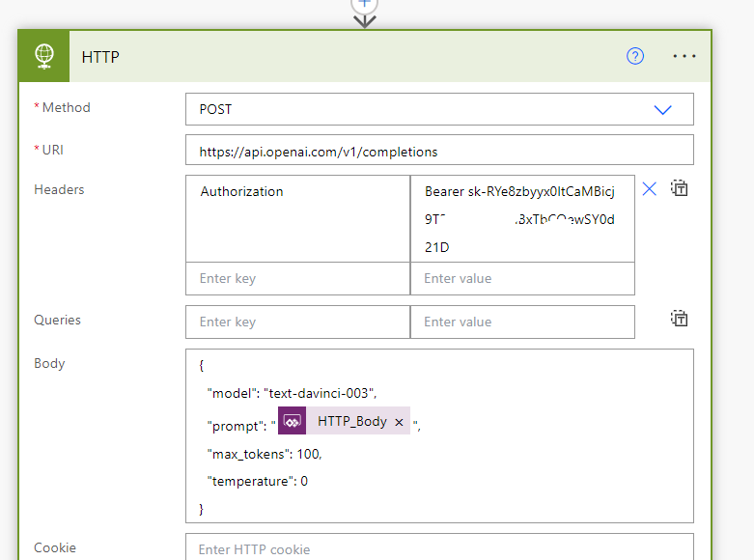The image size is (754, 560).
Task: Switch Headers to text mode
Action: pos(680,189)
